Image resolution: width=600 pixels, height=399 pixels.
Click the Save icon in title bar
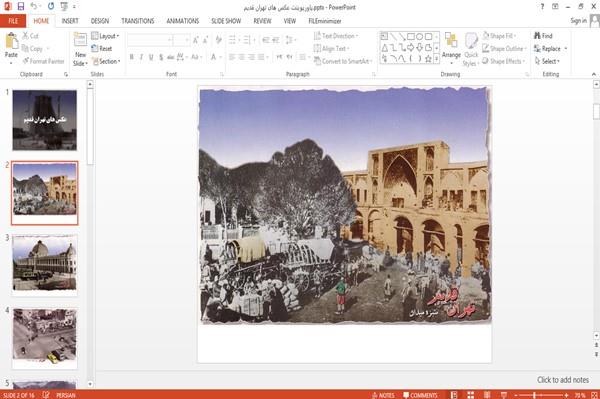pos(21,6)
